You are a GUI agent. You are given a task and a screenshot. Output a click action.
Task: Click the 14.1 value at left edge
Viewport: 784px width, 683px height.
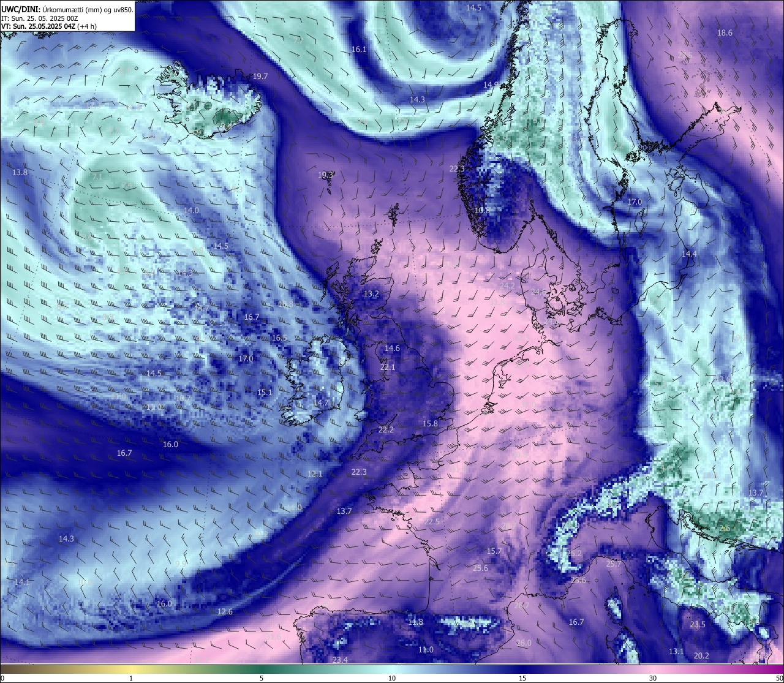click(22, 583)
